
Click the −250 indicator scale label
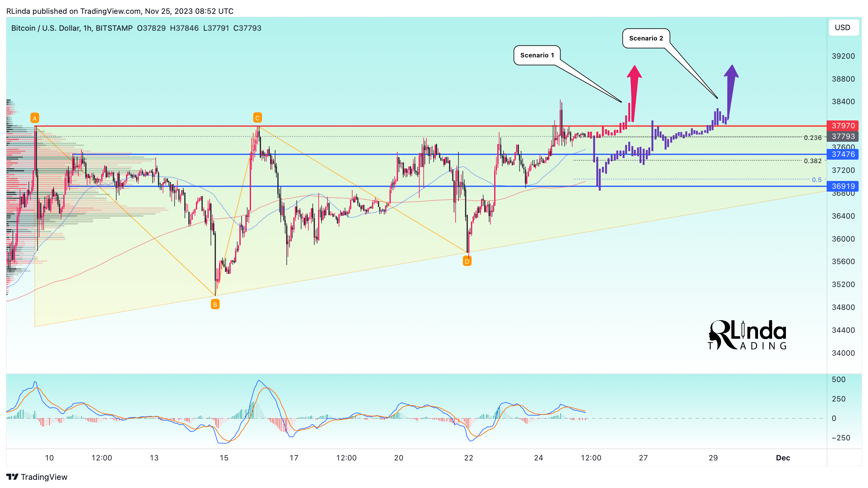(x=841, y=438)
